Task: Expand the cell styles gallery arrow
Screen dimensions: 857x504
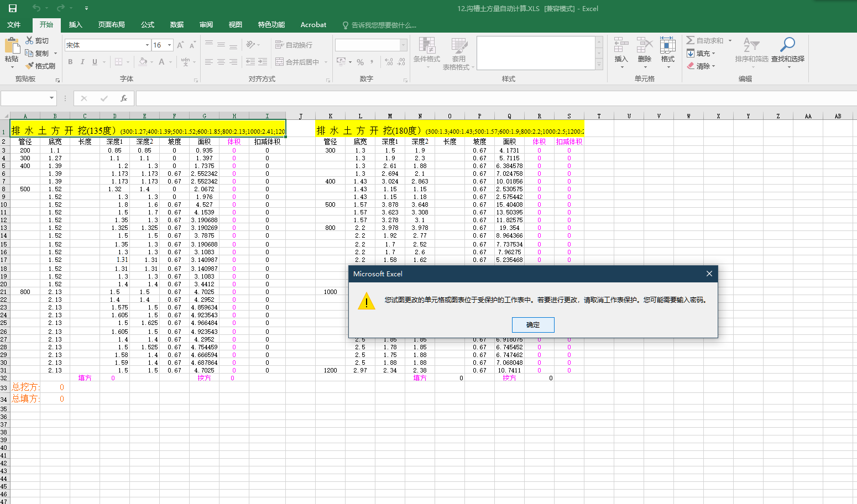Action: pyautogui.click(x=599, y=65)
